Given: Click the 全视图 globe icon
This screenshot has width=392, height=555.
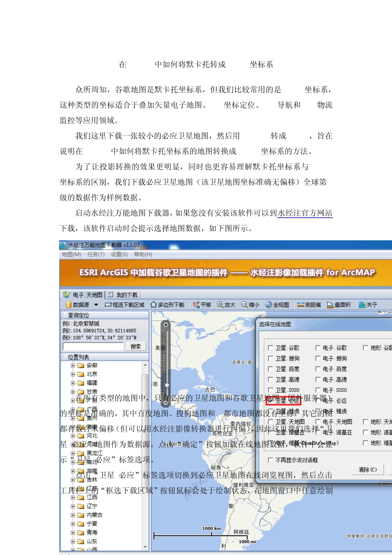Looking at the screenshot, I should tap(269, 305).
